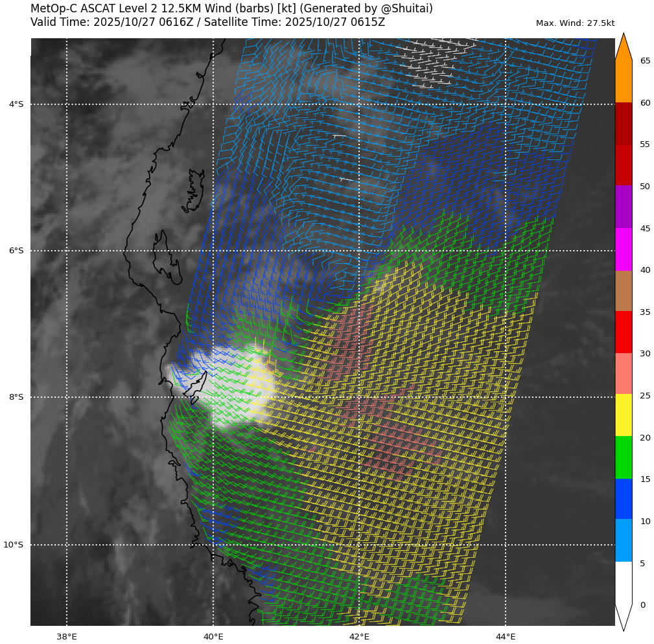Click the MetOp-C ASCAT title line

(231, 8)
